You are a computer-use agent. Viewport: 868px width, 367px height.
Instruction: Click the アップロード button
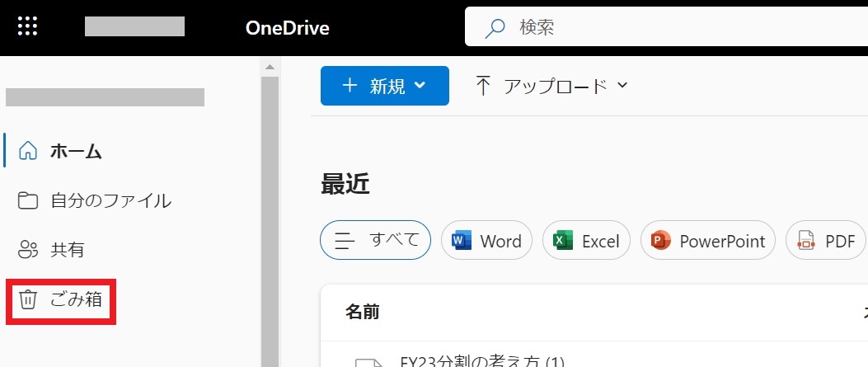551,86
